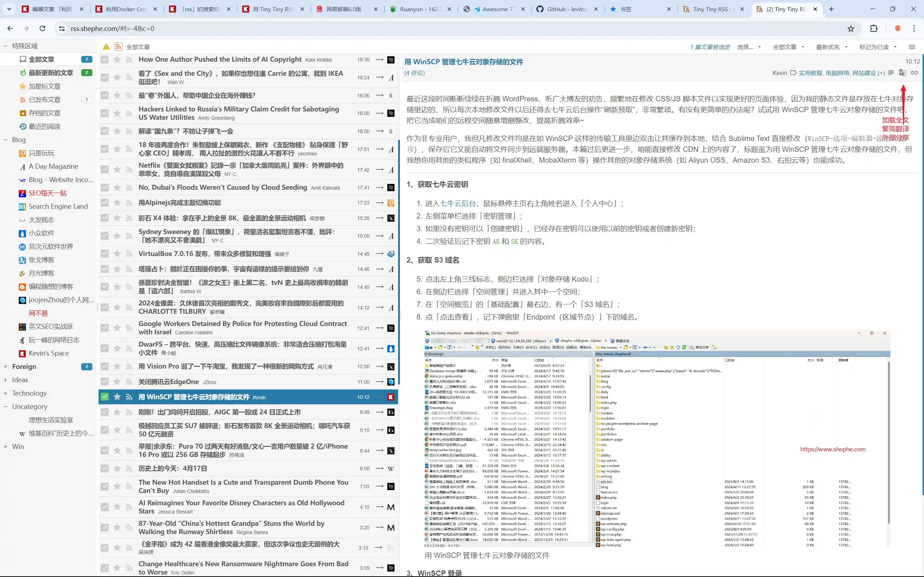Collapse the Blog category
924x577 pixels.
click(x=6, y=140)
